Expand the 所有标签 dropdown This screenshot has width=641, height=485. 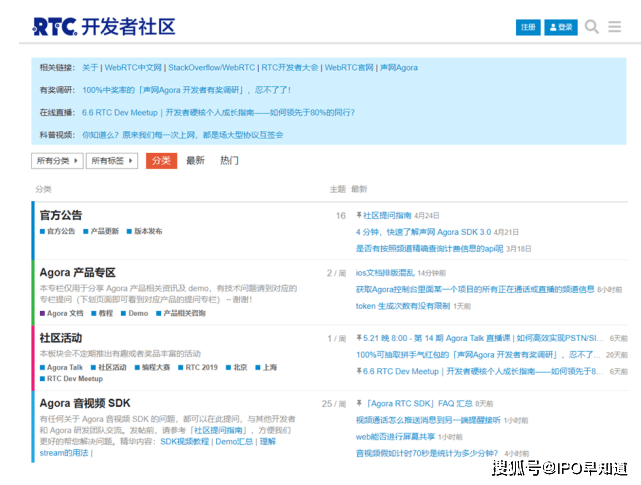pyautogui.click(x=112, y=161)
